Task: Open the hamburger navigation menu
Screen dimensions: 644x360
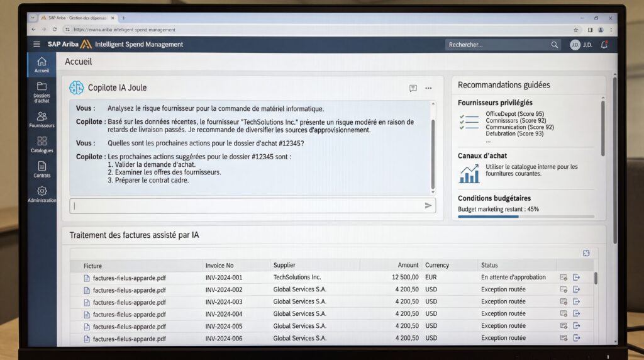Action: (36, 44)
